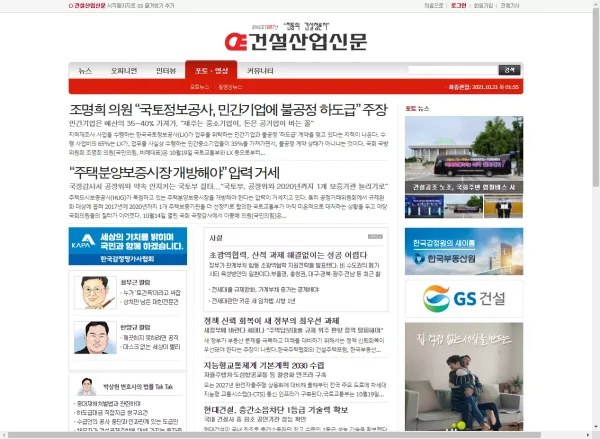Open editorial 초광역협력, 산적 과제 해결없이는
This screenshot has height=439, width=600.
tap(288, 255)
